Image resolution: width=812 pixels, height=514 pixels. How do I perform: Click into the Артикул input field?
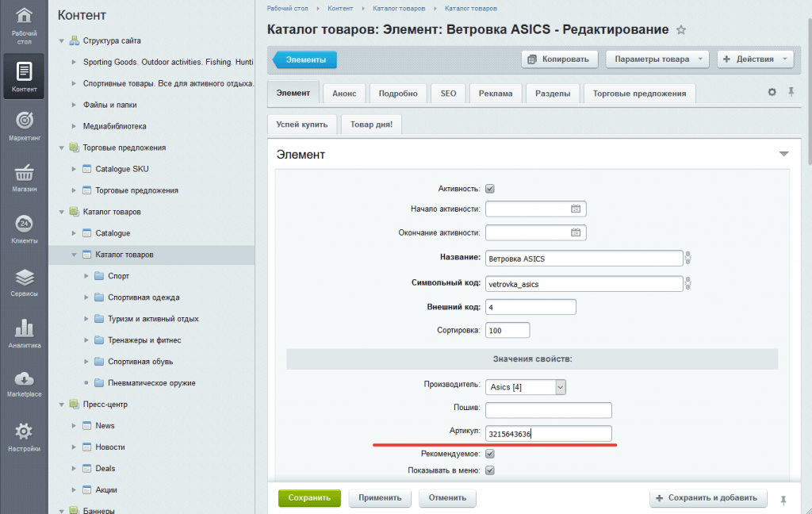click(549, 434)
